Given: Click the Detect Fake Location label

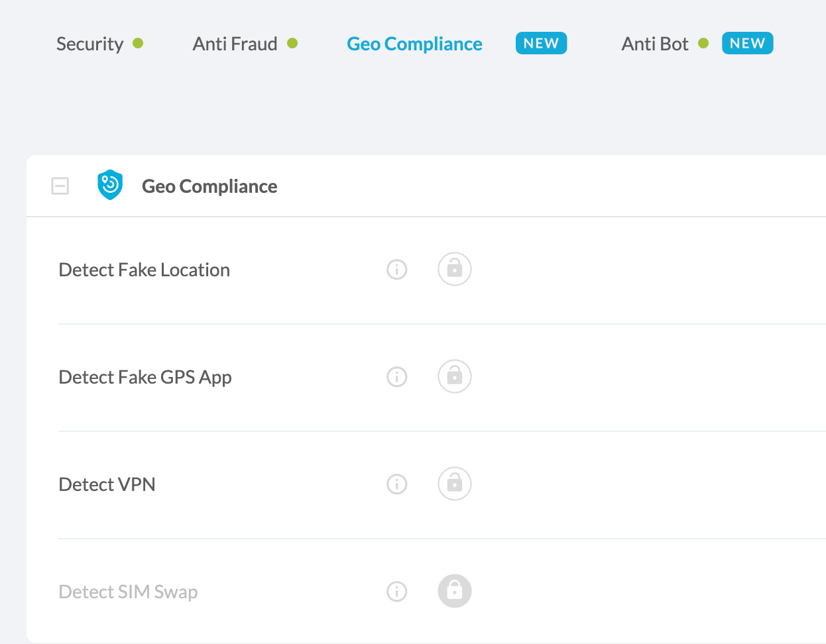Looking at the screenshot, I should pyautogui.click(x=145, y=270).
